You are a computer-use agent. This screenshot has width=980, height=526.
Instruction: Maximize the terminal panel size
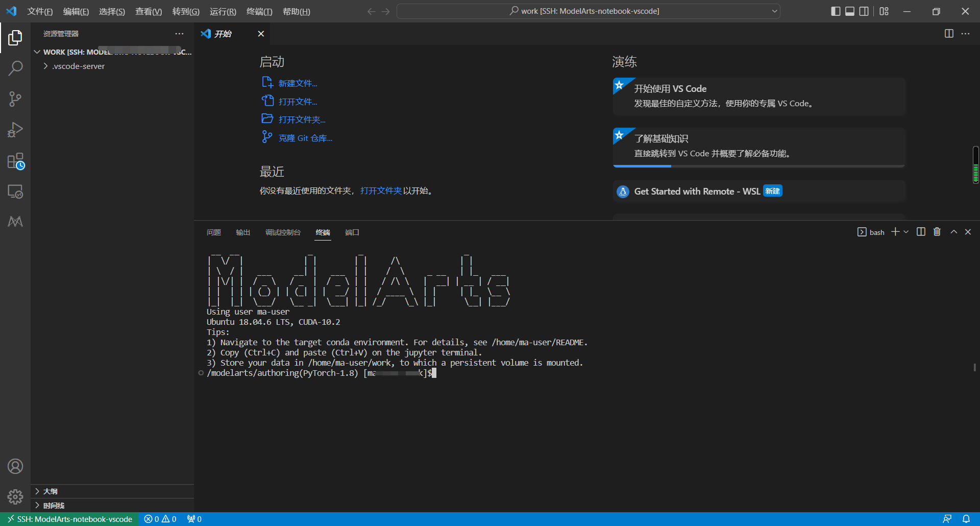pyautogui.click(x=953, y=232)
